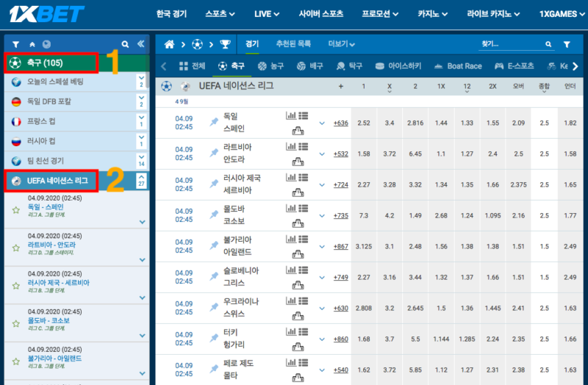
Task: Click the 1XBET logo
Action: pos(46,13)
